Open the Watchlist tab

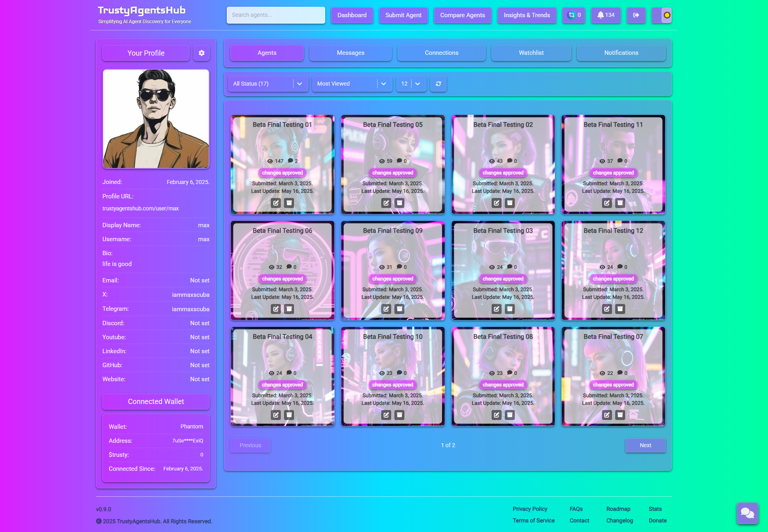click(531, 53)
